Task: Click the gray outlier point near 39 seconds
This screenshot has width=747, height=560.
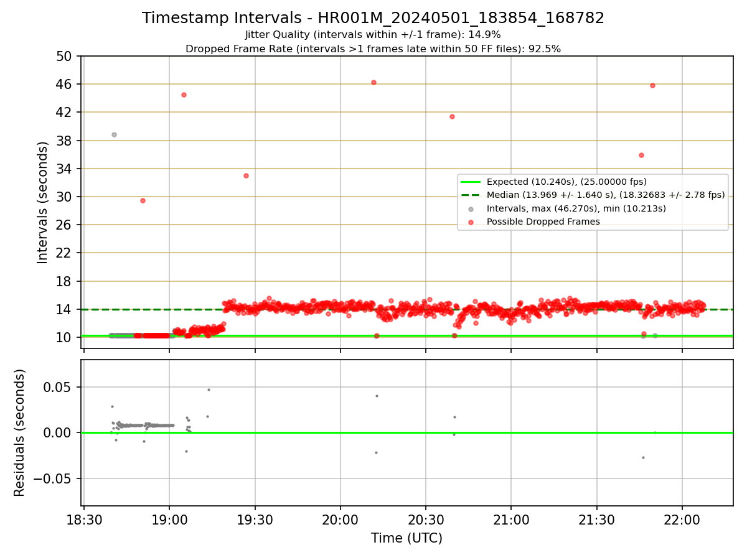Action: [x=114, y=134]
